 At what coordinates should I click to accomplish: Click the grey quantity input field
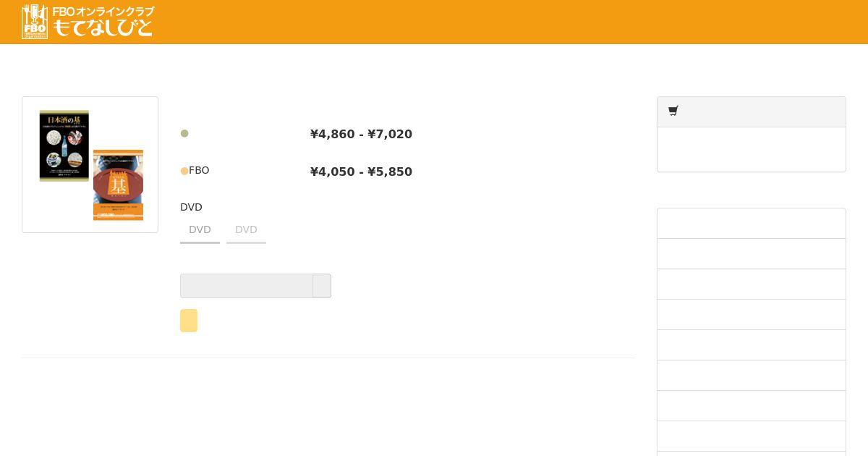[246, 286]
